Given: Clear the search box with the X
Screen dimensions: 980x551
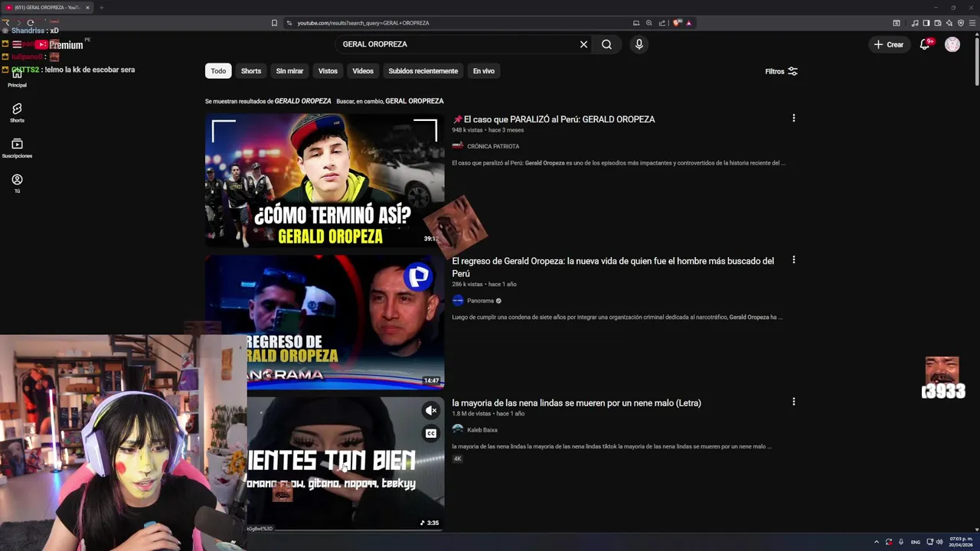Looking at the screenshot, I should pyautogui.click(x=583, y=44).
